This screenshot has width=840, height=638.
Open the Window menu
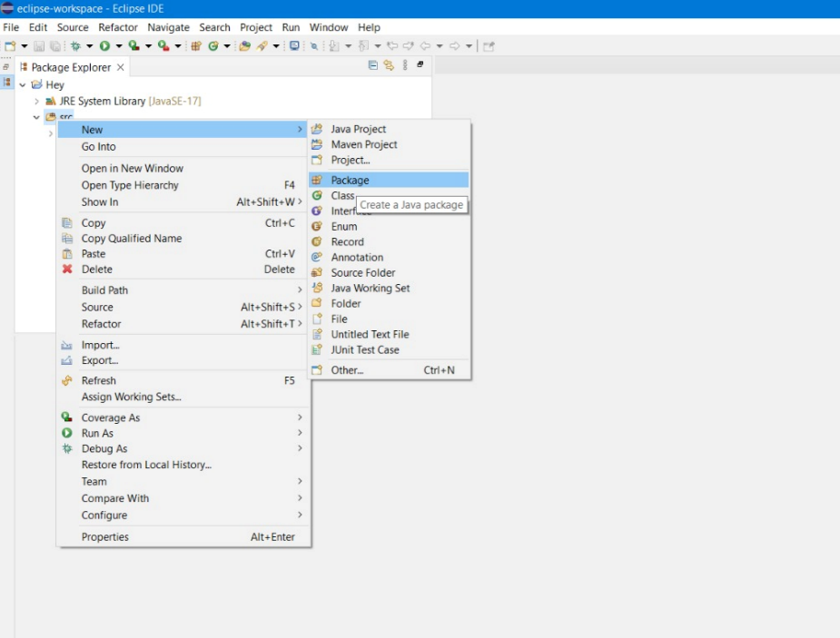click(329, 27)
